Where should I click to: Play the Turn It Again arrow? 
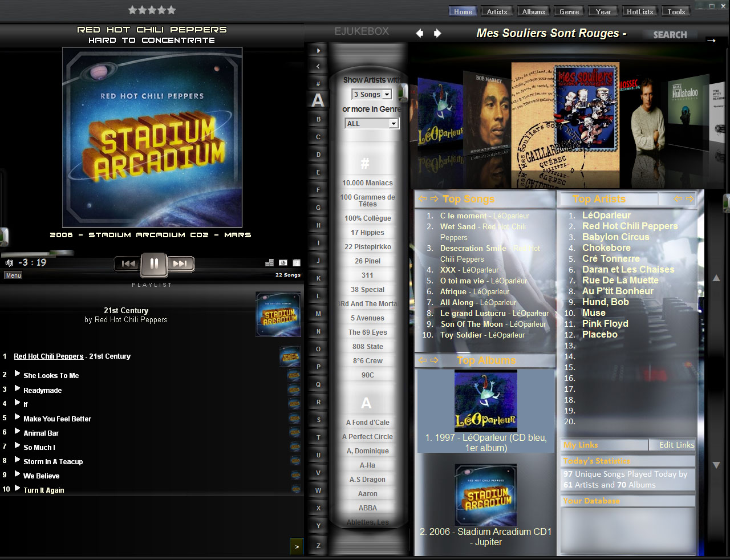(17, 488)
